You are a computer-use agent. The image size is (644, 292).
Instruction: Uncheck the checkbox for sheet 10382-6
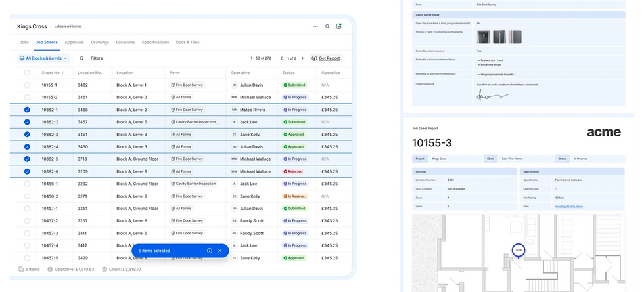click(27, 171)
